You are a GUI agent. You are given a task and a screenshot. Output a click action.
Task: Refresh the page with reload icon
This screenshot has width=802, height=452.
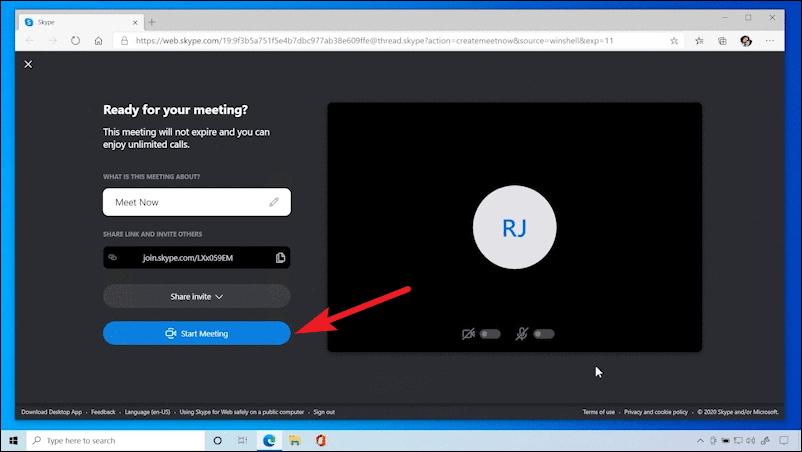[76, 41]
